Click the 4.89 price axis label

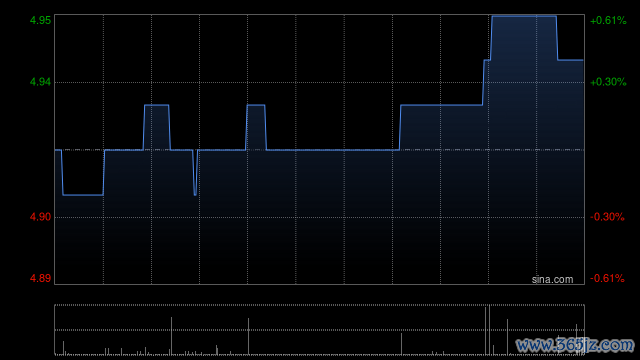coord(40,278)
